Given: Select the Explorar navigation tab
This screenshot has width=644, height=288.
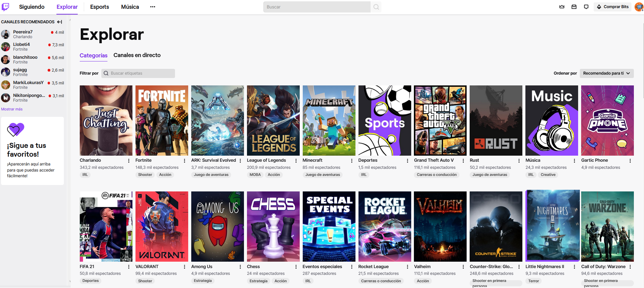Looking at the screenshot, I should tap(67, 7).
